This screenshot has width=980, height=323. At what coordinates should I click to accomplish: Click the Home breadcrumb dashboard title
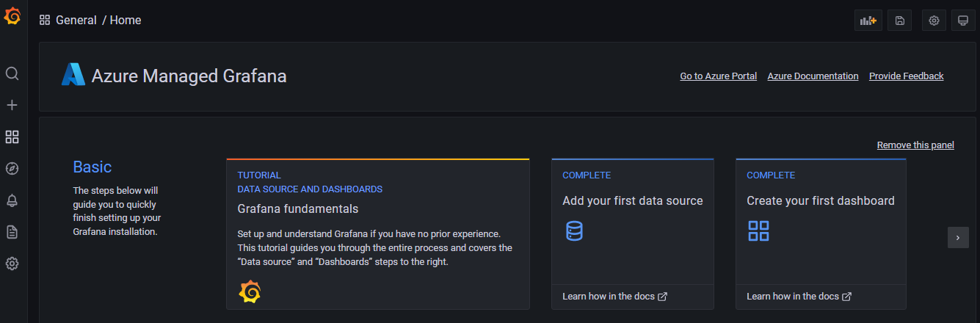(126, 21)
